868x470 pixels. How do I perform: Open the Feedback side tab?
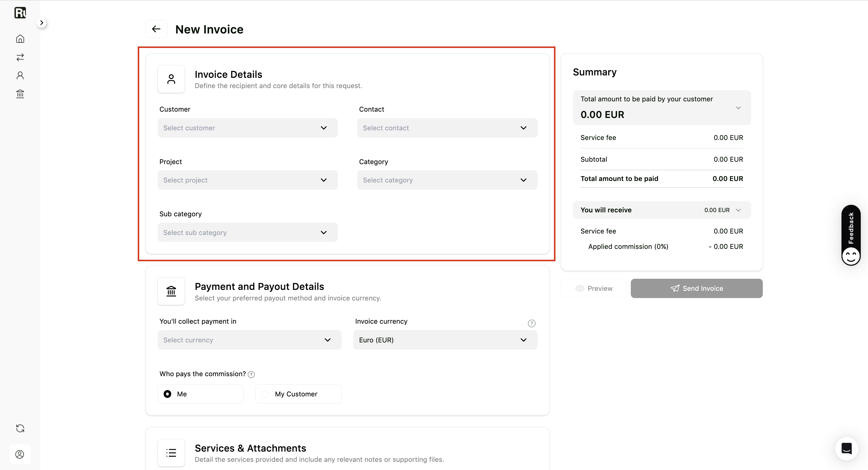pos(851,235)
